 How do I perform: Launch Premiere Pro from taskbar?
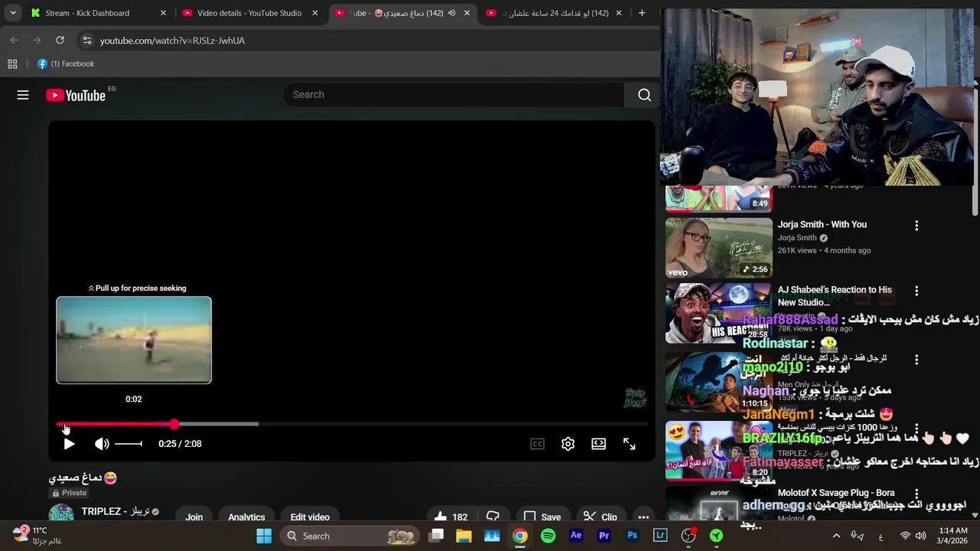coord(604,536)
